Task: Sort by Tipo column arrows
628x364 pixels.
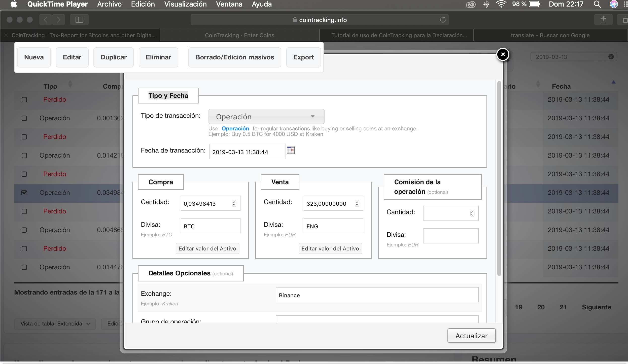Action: pos(70,84)
